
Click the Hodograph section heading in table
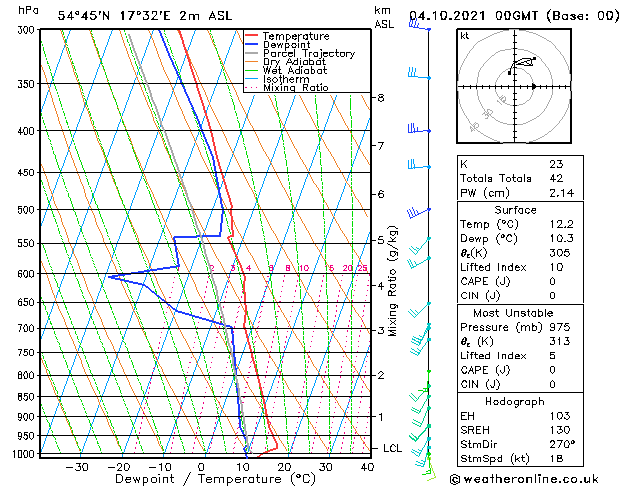tap(514, 401)
